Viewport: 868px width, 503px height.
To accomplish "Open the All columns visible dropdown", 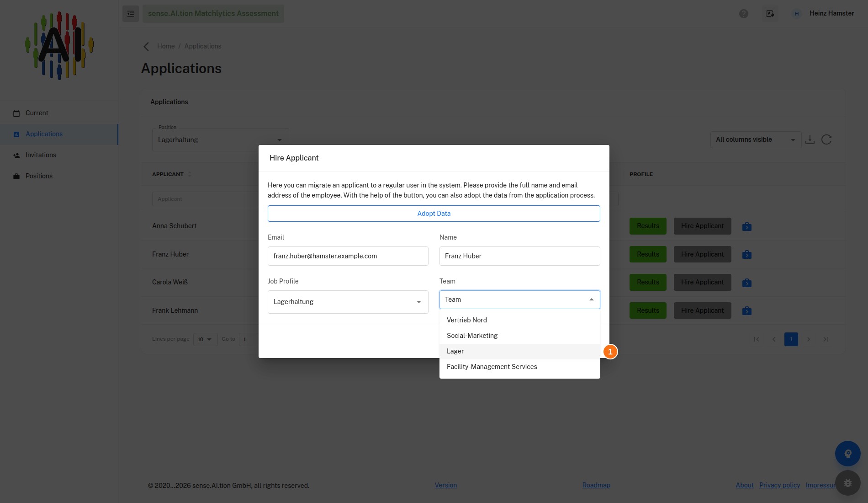I will tap(756, 139).
